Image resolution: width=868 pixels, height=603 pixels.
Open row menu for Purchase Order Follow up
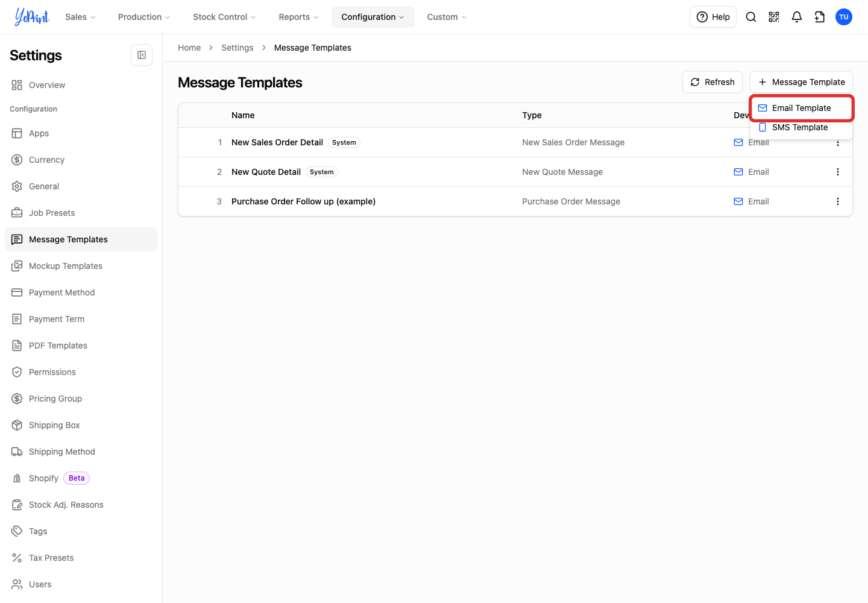coord(838,201)
